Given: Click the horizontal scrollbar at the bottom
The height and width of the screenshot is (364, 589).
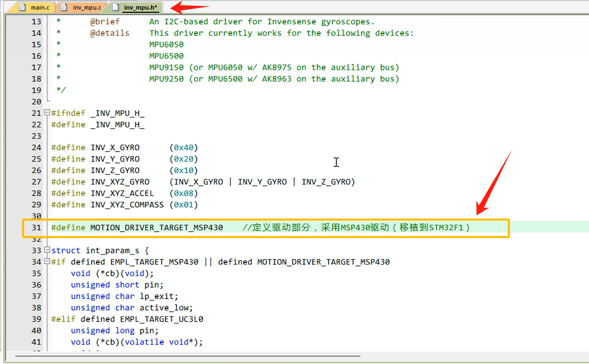Looking at the screenshot, I should pyautogui.click(x=188, y=356).
